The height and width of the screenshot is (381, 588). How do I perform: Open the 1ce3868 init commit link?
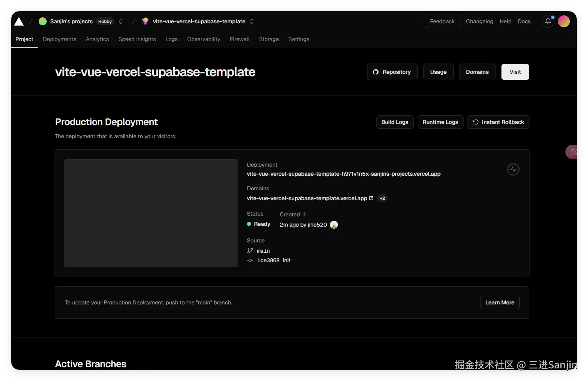[x=274, y=260]
